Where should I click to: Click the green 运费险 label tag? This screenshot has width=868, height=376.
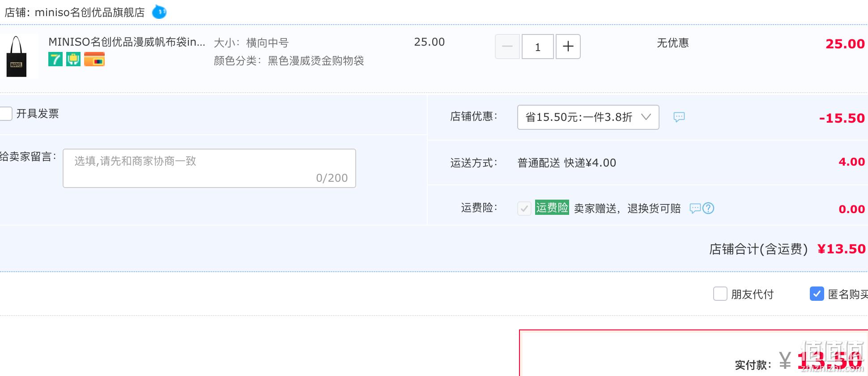(x=552, y=208)
